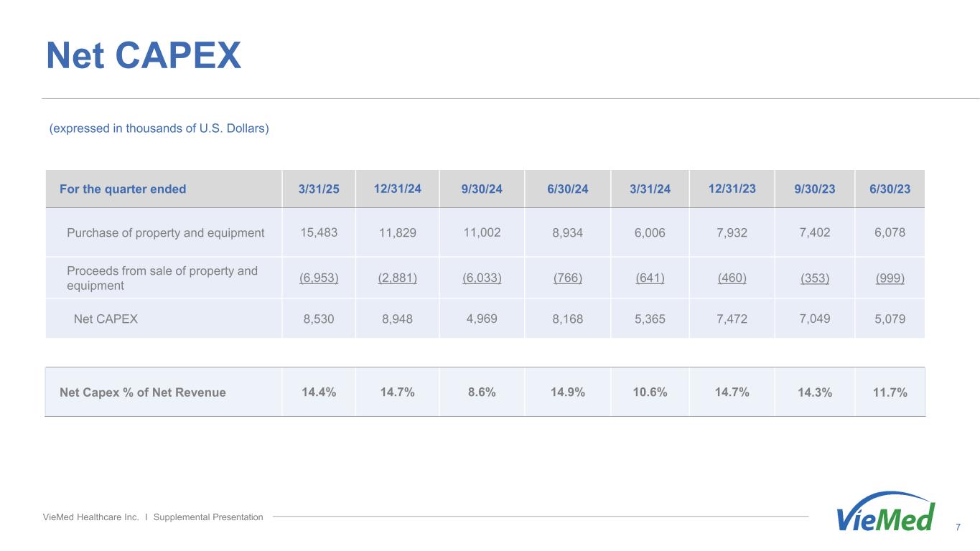
Task: Click the Net Capex % of Net Revenue label
Action: [142, 392]
